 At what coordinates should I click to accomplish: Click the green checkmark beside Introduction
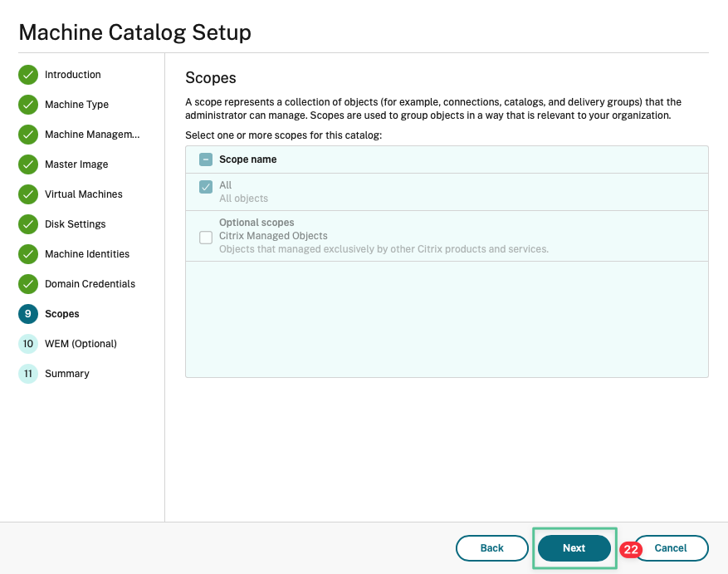point(28,75)
